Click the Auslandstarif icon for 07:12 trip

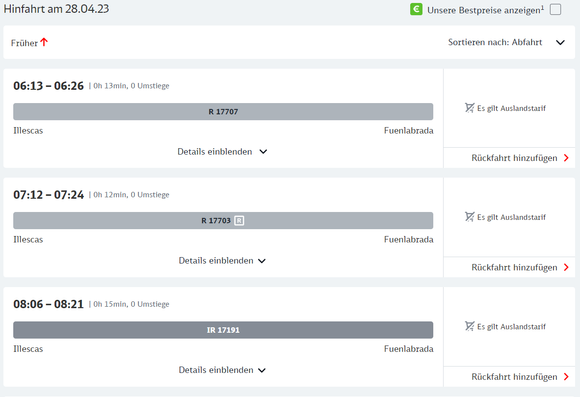click(469, 217)
